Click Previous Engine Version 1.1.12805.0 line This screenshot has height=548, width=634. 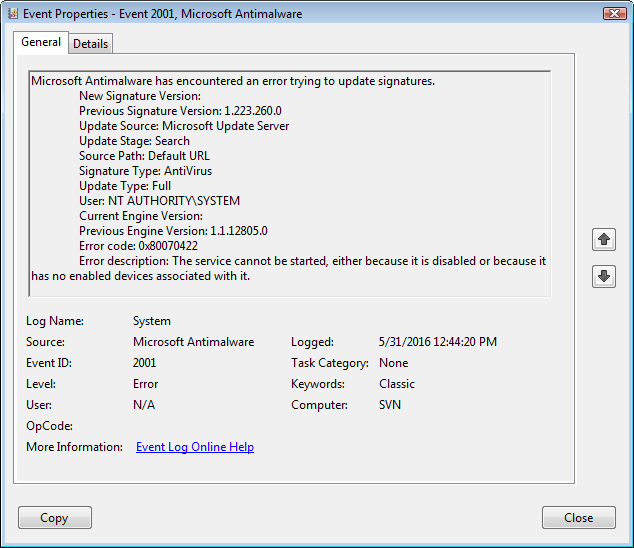(x=173, y=231)
